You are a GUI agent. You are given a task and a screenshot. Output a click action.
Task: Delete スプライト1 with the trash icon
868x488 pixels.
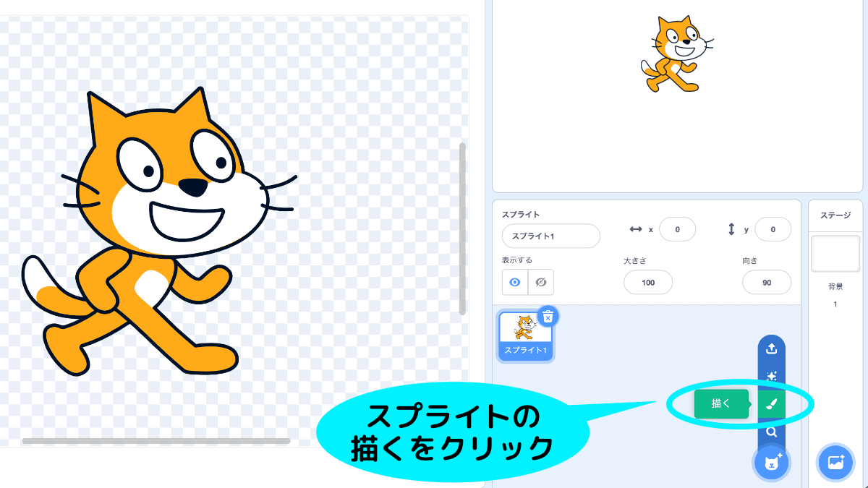[548, 317]
